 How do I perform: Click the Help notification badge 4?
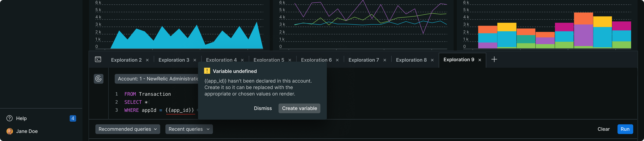click(x=73, y=118)
